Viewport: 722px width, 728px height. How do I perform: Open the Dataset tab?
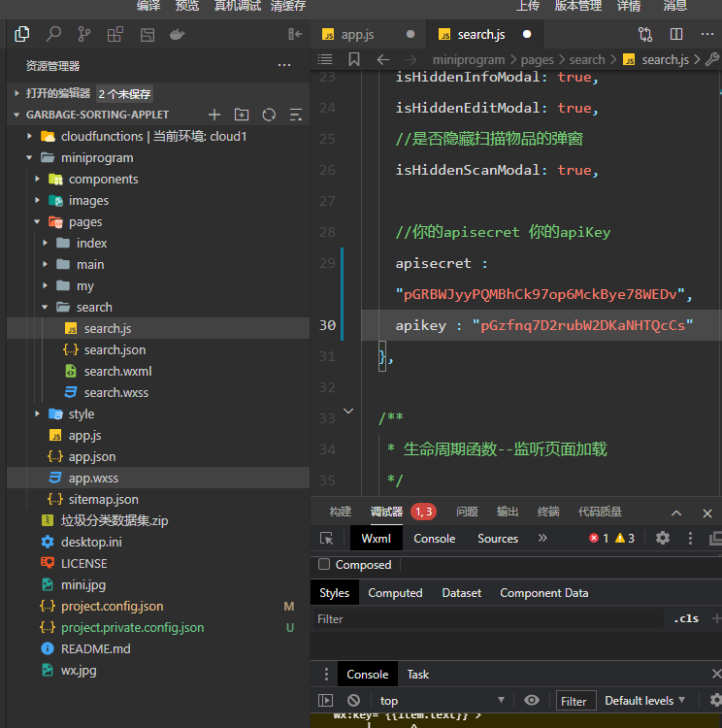click(462, 593)
